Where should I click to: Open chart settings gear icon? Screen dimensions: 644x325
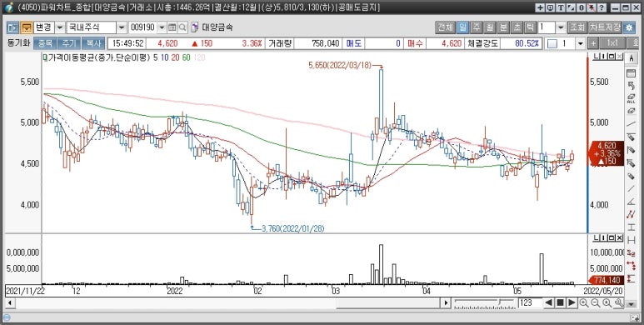(629, 27)
